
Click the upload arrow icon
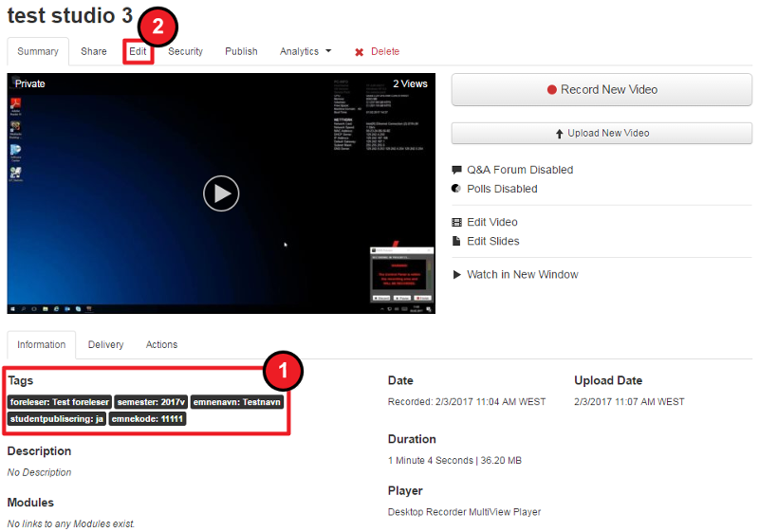click(x=559, y=134)
